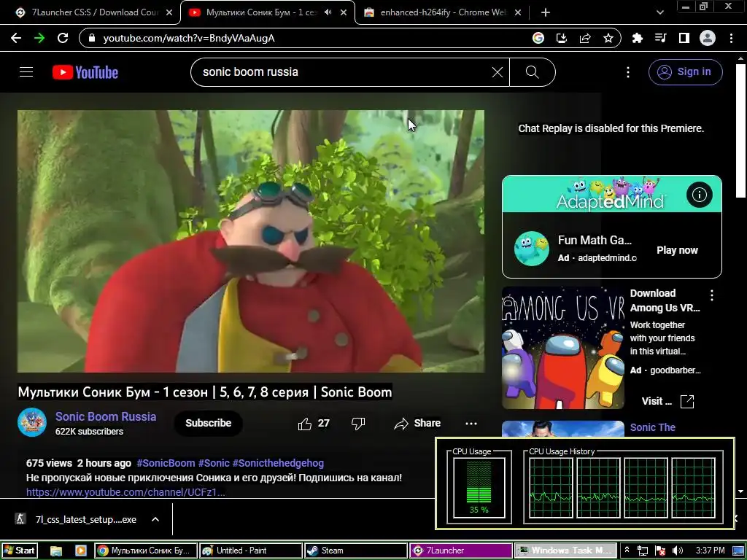Expand the tab search dropdown arrow

pos(659,12)
